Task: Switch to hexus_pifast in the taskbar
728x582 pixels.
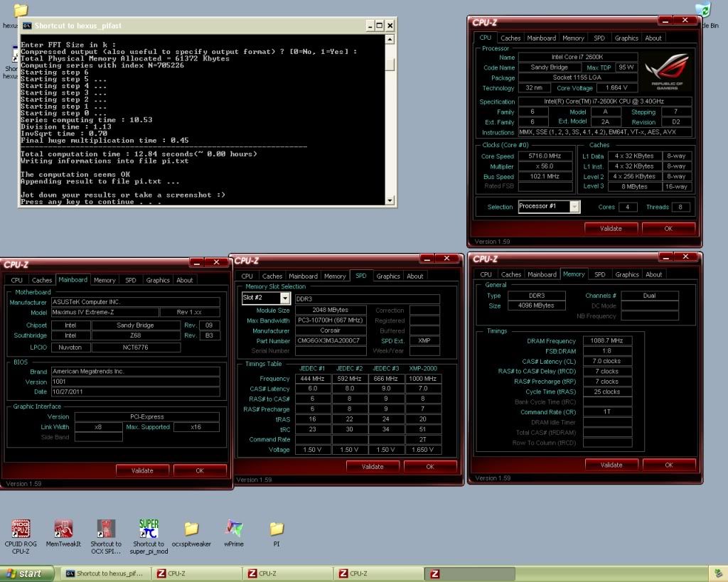Action: pyautogui.click(x=104, y=573)
